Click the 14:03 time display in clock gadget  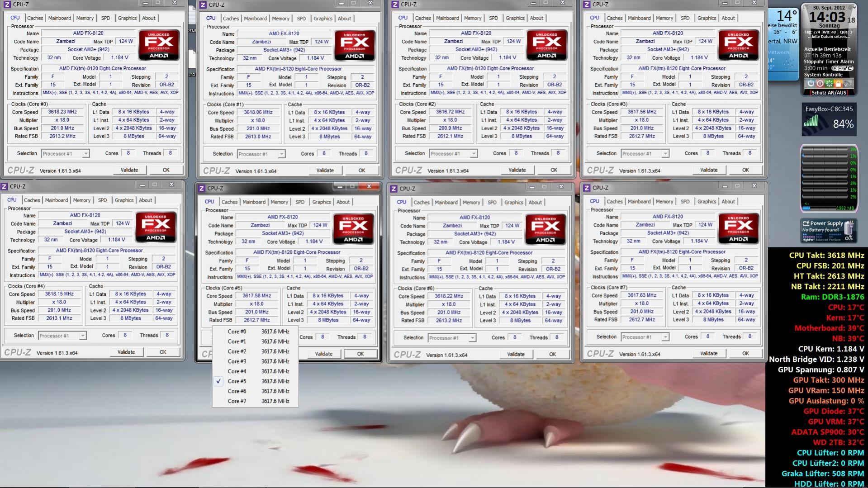(827, 17)
